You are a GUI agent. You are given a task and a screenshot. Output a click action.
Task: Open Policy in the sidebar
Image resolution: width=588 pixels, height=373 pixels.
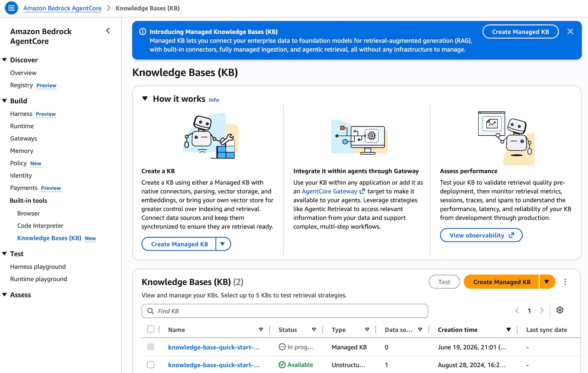18,163
